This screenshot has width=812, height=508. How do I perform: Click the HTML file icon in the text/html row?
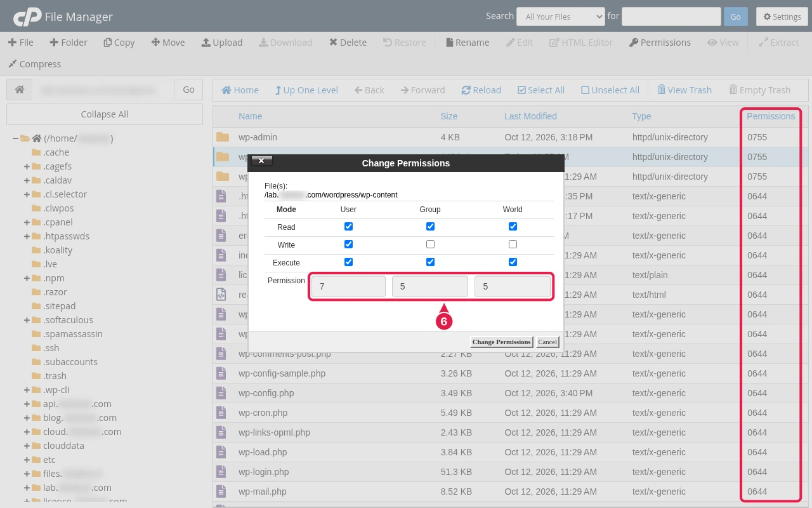tap(221, 295)
